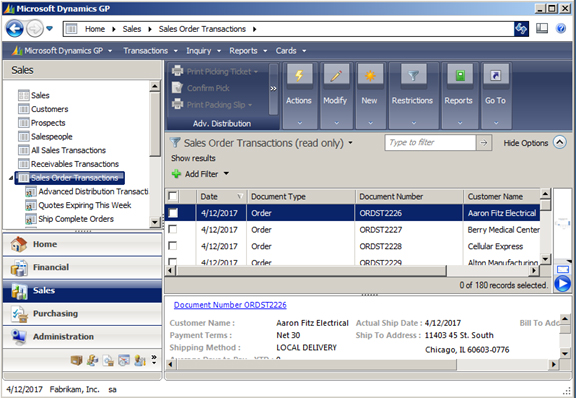
Task: Open the layout icon next to help
Action: [542, 29]
